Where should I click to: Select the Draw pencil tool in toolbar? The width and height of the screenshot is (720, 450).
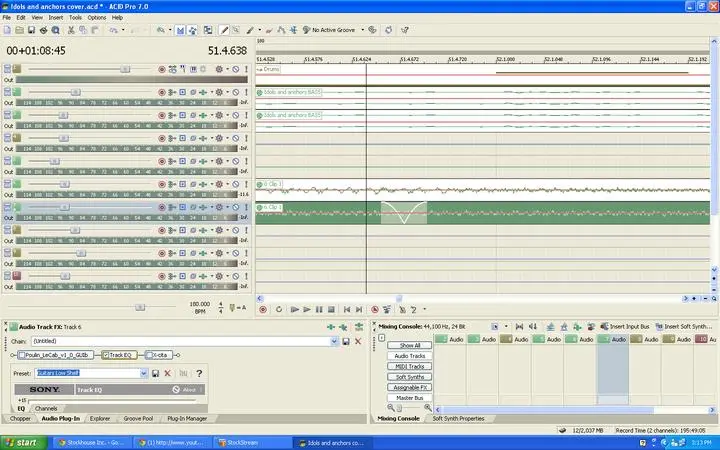[224, 30]
